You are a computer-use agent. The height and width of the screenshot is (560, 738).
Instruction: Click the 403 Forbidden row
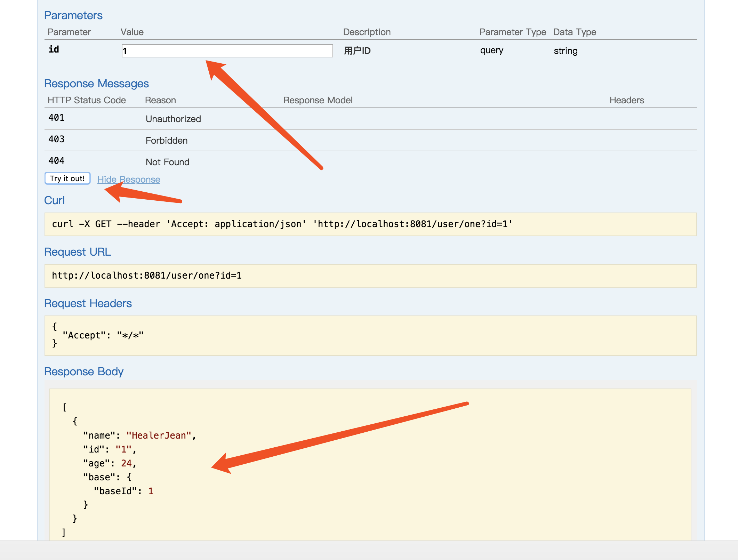[166, 141]
